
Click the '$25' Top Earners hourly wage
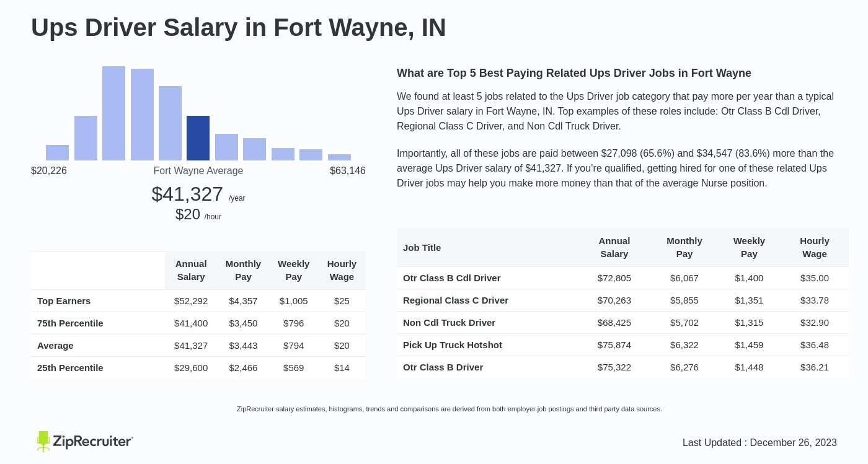click(x=342, y=300)
